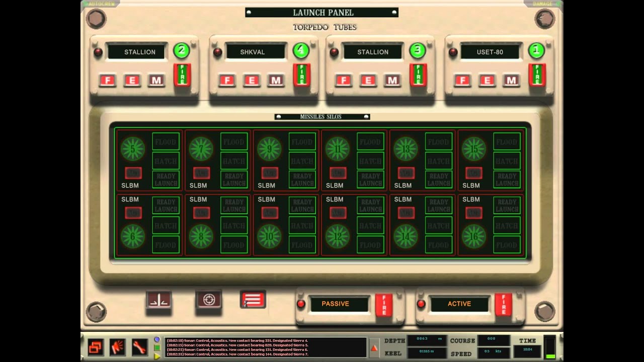Image resolution: width=644 pixels, height=362 pixels.
Task: Open the overlapping windows icon in status bar
Action: (x=96, y=347)
